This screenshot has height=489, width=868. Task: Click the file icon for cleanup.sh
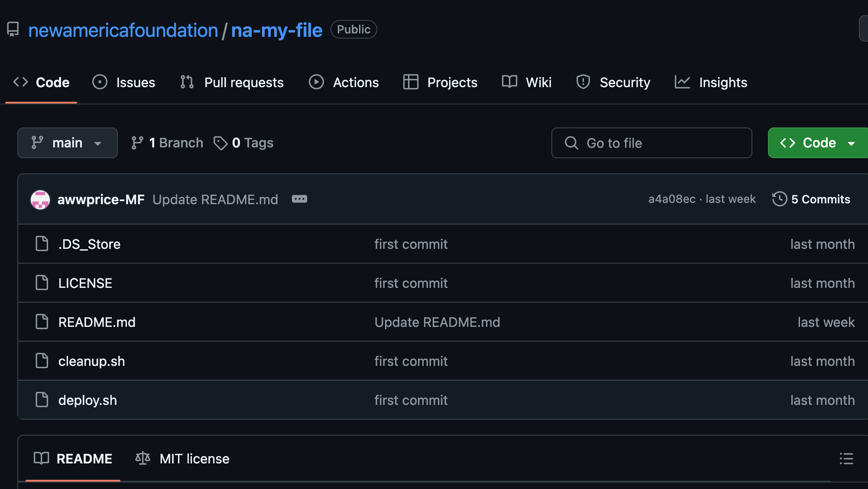point(42,361)
